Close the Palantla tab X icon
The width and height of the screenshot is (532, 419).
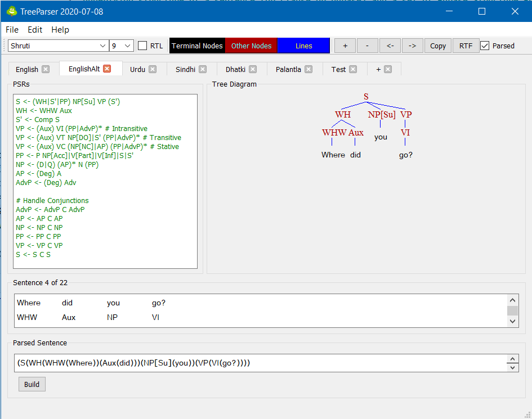[x=309, y=70]
